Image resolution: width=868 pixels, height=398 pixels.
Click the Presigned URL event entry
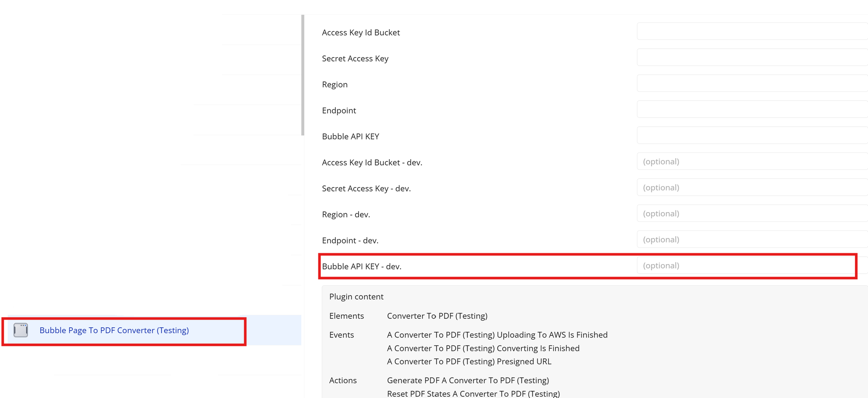tap(469, 362)
